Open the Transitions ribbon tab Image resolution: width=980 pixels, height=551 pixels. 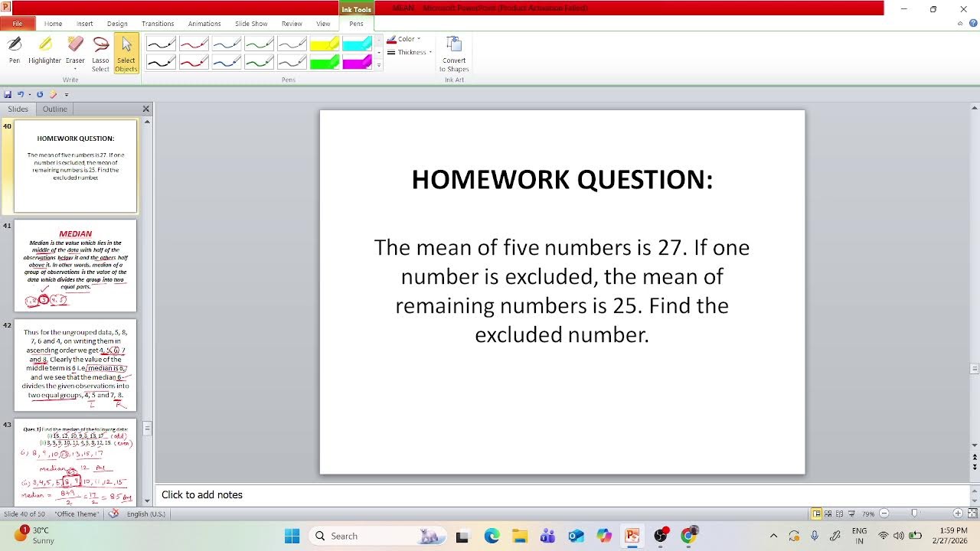click(x=158, y=24)
